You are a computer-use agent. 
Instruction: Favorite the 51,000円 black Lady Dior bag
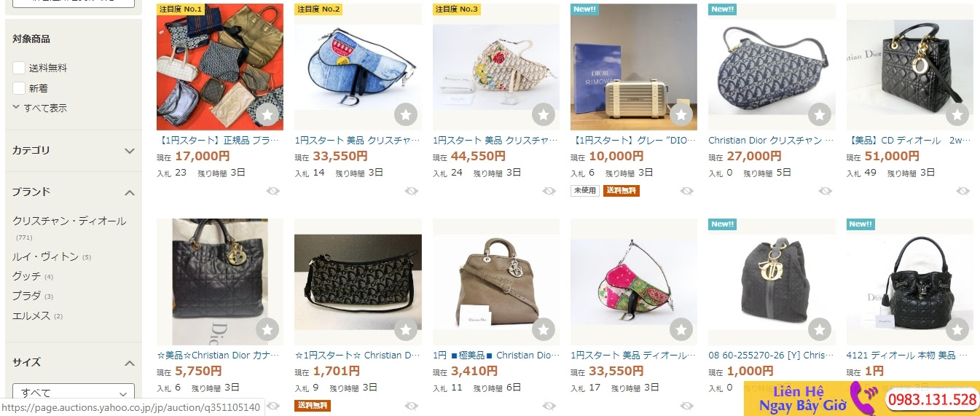[x=957, y=114]
